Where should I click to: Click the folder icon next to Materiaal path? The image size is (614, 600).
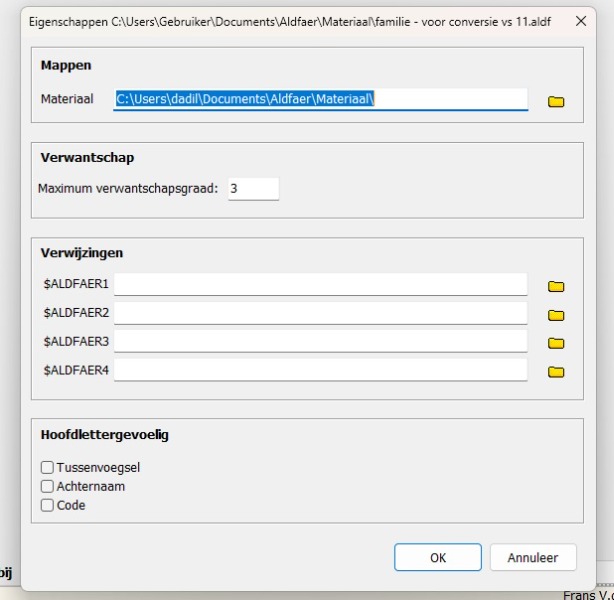(x=556, y=101)
